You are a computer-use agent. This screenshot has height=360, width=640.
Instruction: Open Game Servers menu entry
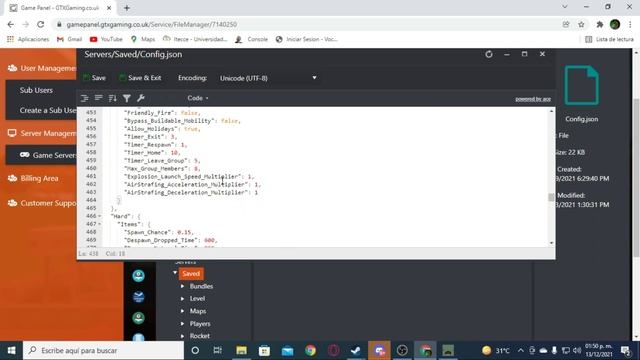(x=48, y=155)
